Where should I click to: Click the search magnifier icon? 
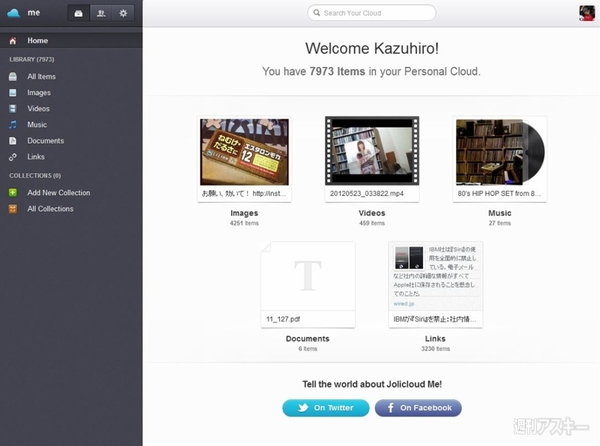tap(317, 13)
